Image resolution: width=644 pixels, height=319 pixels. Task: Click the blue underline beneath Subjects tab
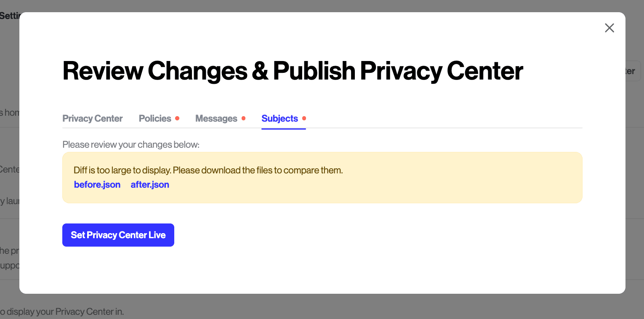pyautogui.click(x=283, y=128)
